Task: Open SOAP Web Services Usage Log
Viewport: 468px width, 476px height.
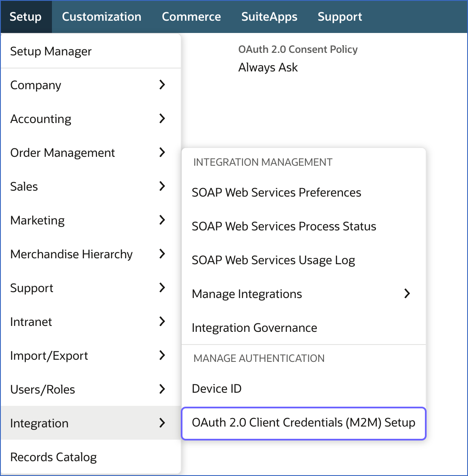Action: 273,260
